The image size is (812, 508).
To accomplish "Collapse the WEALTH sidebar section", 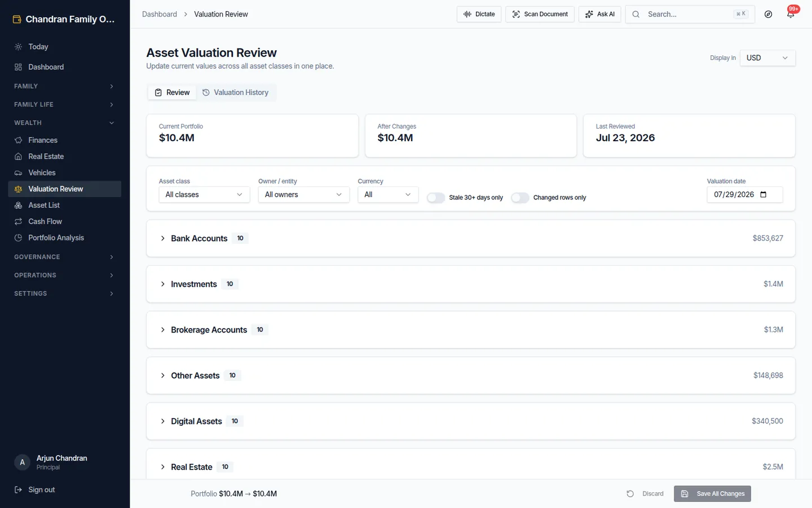I will click(65, 122).
